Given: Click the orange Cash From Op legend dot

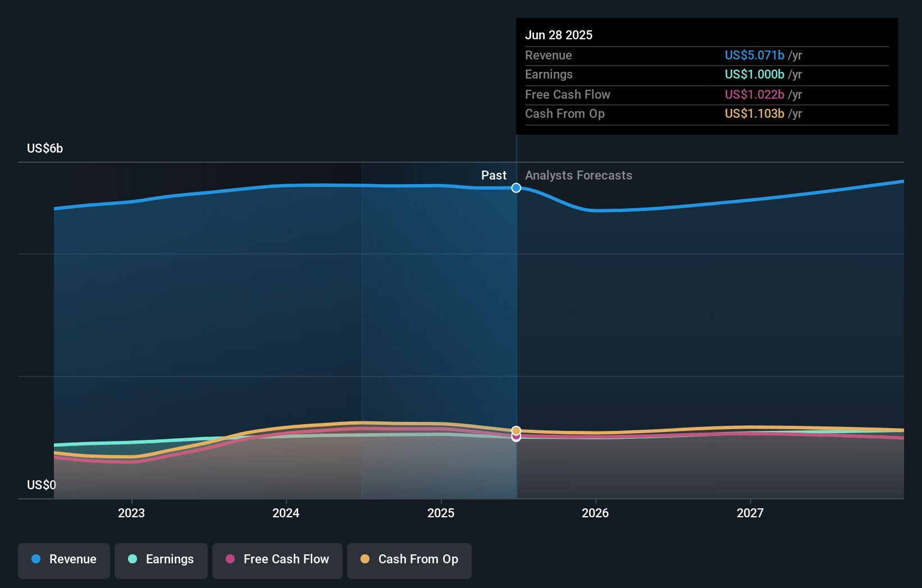Looking at the screenshot, I should pyautogui.click(x=365, y=559).
